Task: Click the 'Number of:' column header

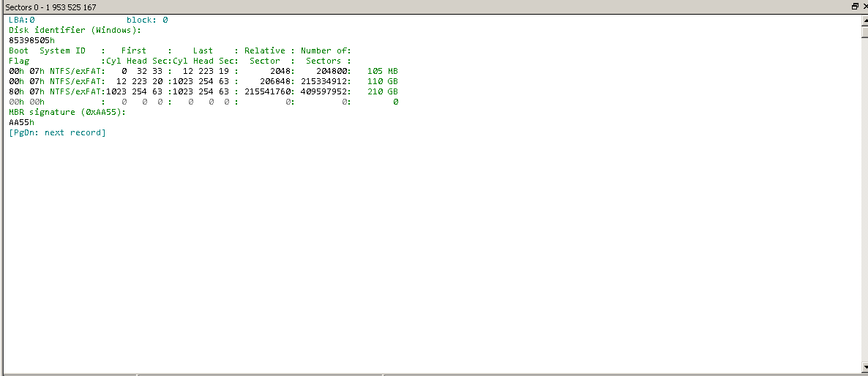Action: [x=326, y=51]
